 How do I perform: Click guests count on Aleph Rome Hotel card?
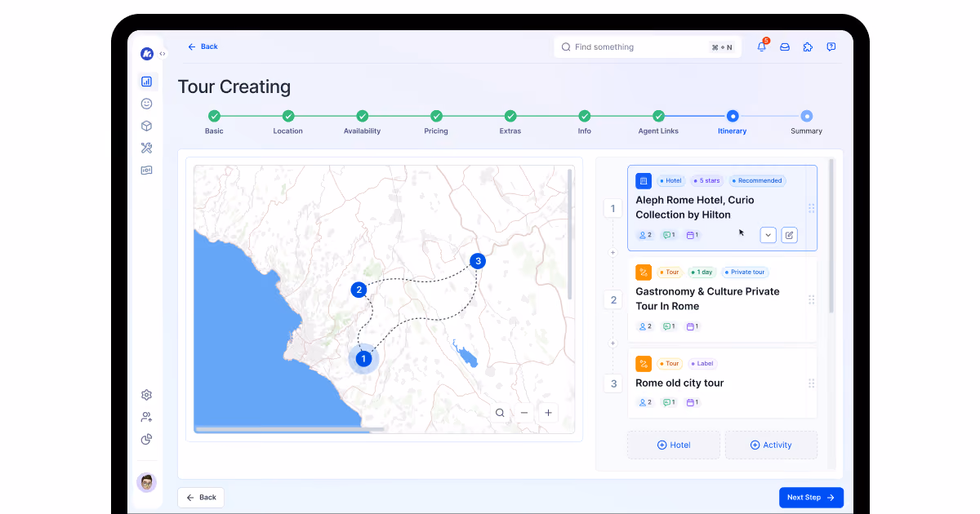coord(645,235)
